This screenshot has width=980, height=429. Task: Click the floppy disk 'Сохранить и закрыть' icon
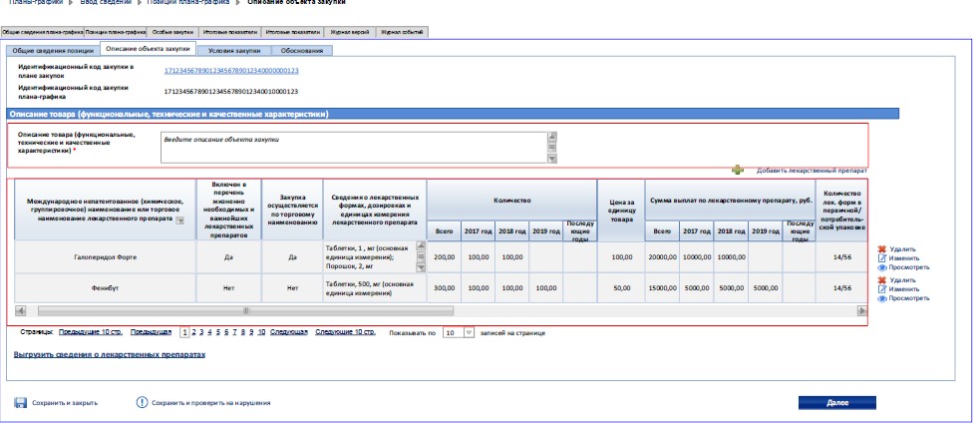[20, 402]
